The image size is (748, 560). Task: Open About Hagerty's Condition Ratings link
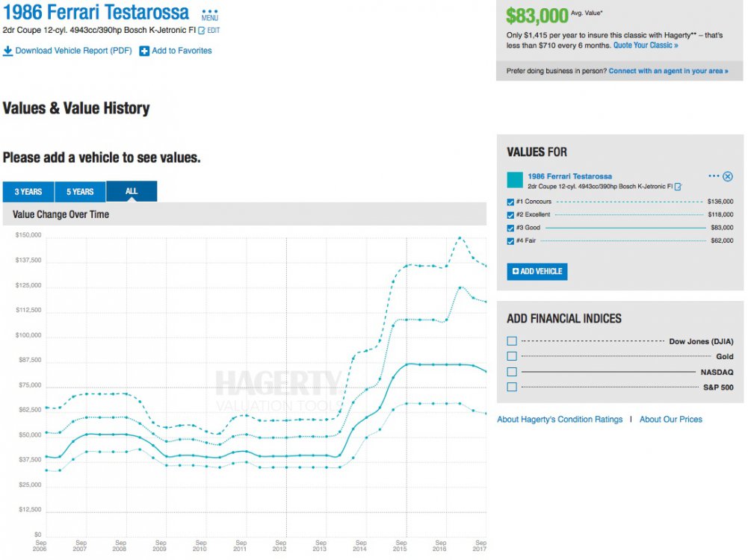tap(560, 420)
